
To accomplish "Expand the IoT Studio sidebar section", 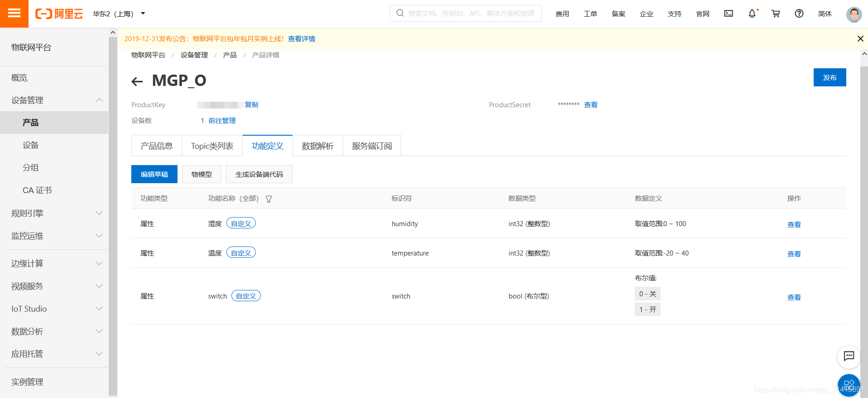I will pos(99,308).
